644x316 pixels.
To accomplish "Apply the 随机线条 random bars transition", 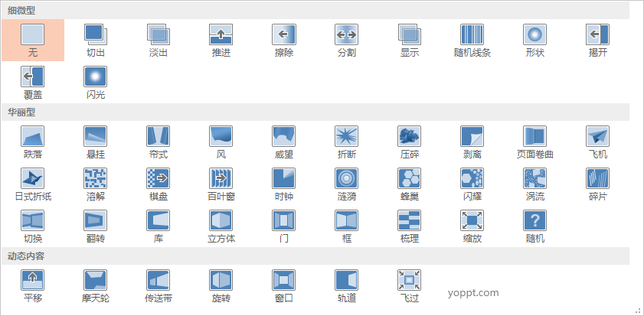I will click(472, 40).
